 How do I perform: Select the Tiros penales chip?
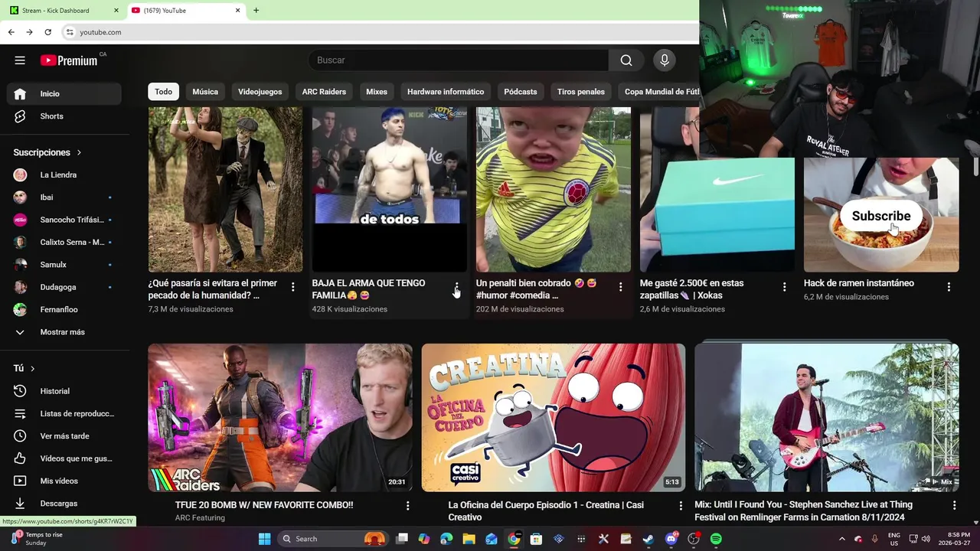click(x=581, y=92)
